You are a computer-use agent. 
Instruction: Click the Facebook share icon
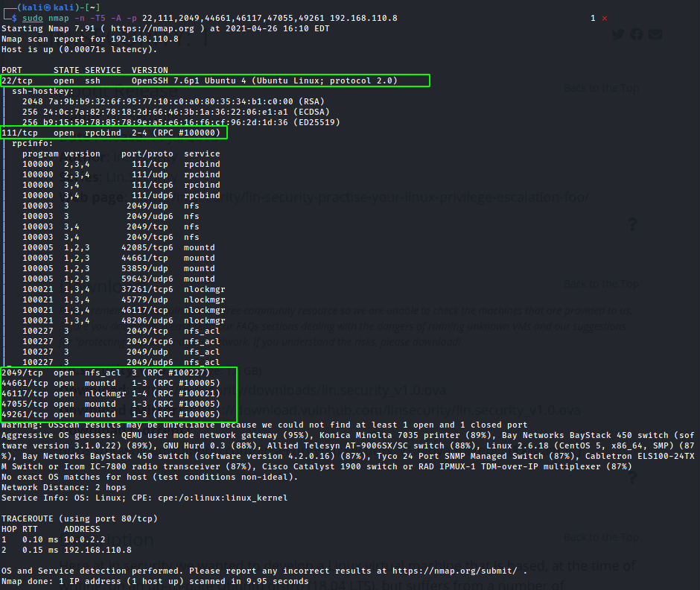pyautogui.click(x=637, y=34)
